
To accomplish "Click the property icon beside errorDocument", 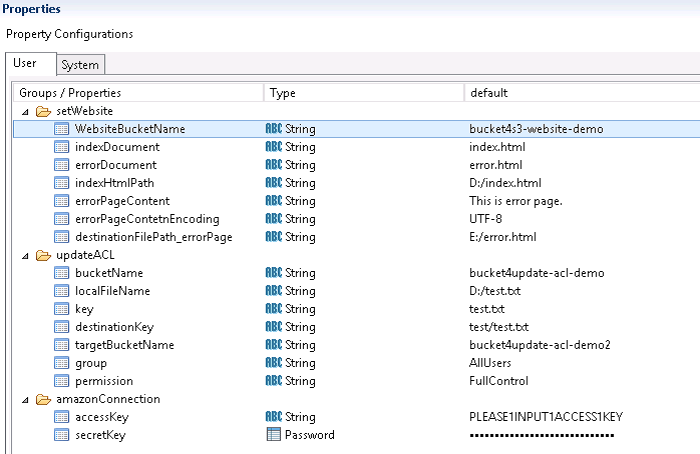I will click(62, 165).
